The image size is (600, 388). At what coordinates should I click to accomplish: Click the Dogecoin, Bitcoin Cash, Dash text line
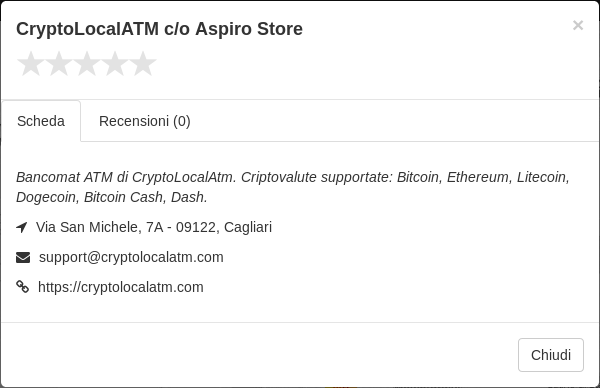click(112, 197)
